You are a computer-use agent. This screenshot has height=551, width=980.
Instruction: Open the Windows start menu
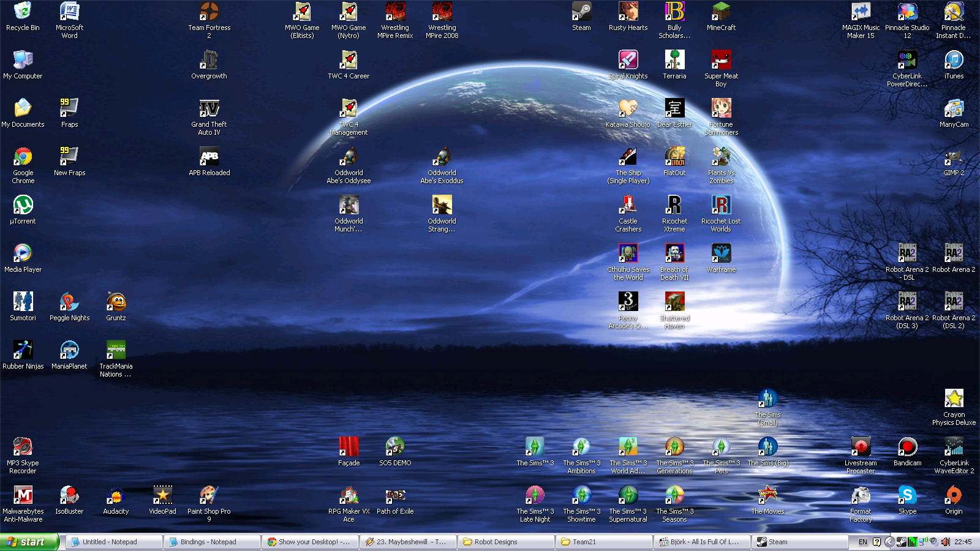[x=29, y=542]
